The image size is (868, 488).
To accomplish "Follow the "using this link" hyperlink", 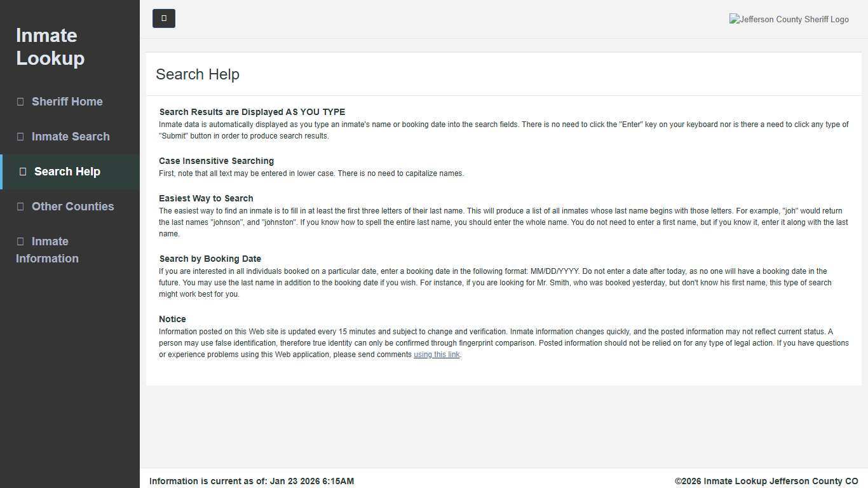I will [x=437, y=355].
